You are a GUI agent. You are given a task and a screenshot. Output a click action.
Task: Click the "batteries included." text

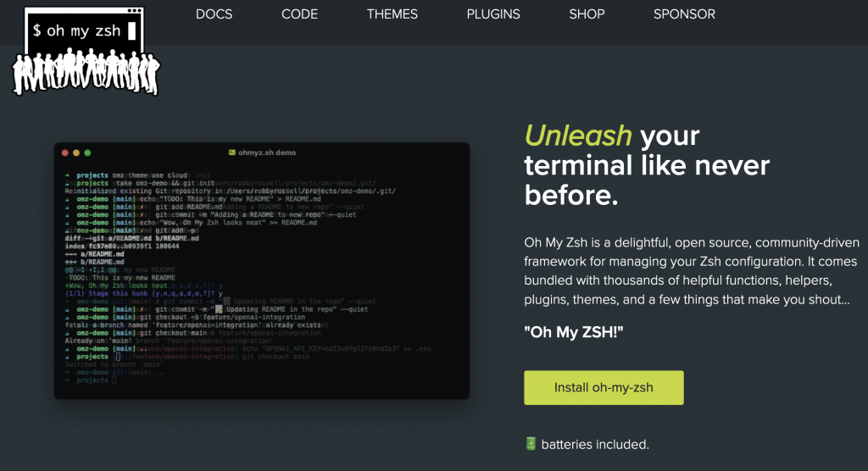[x=595, y=445]
